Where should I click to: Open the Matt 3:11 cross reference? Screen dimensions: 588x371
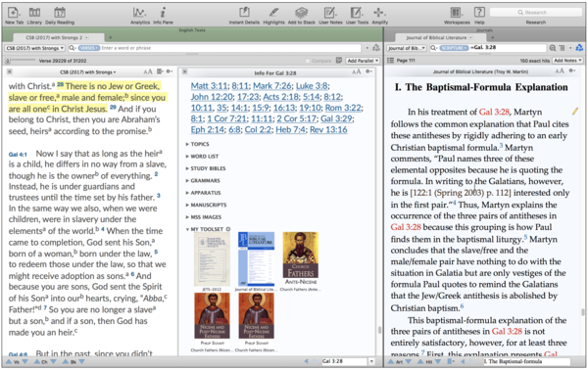tap(209, 86)
